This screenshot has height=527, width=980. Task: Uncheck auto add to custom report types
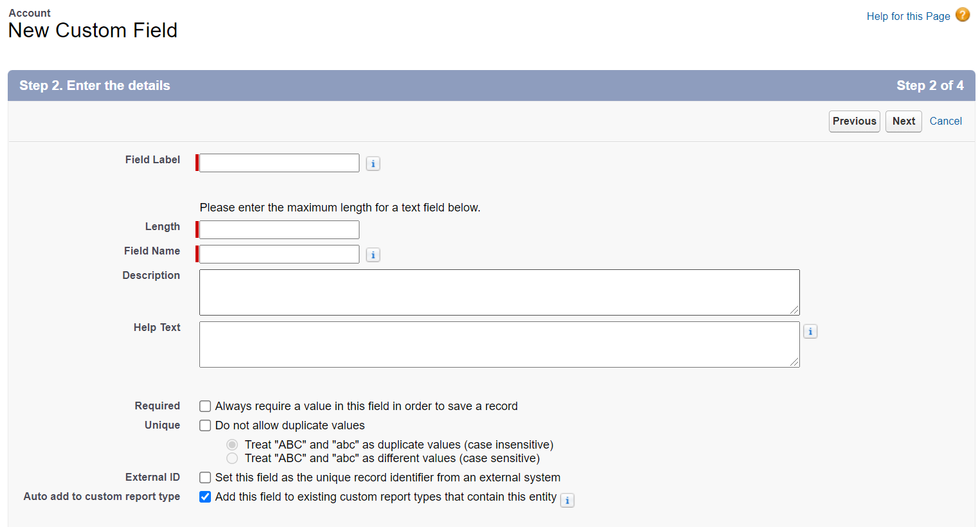tap(204, 496)
